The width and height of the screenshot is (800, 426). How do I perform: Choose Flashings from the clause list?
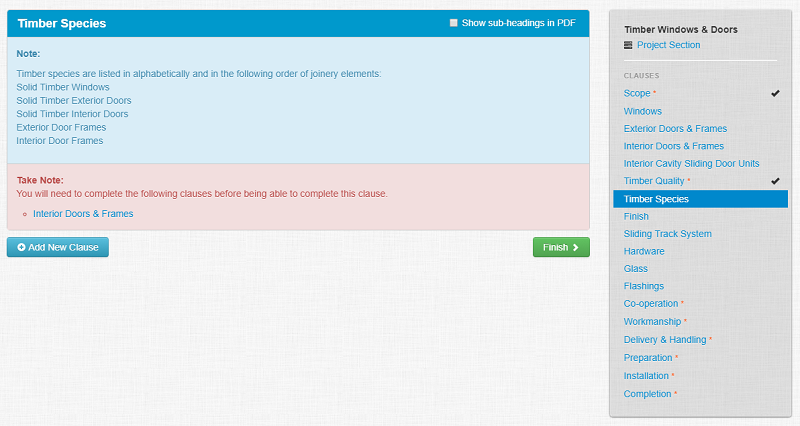click(643, 286)
